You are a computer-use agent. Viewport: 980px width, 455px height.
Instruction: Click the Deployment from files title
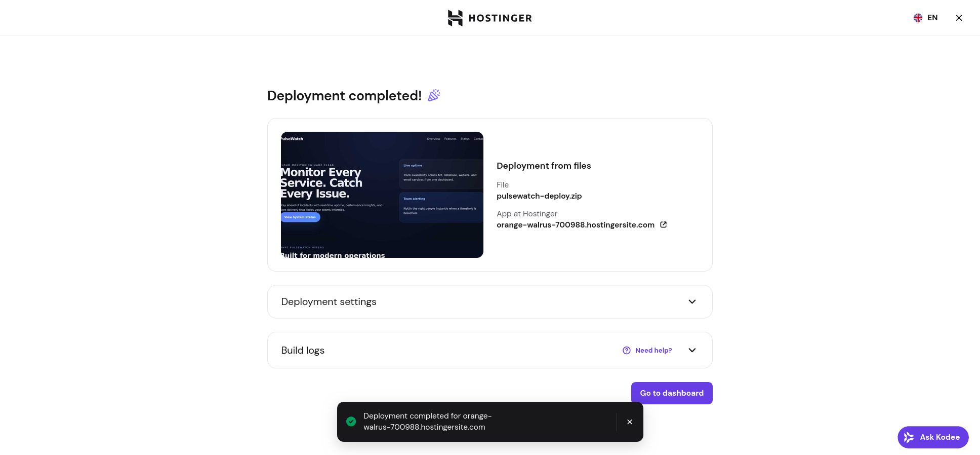tap(544, 166)
